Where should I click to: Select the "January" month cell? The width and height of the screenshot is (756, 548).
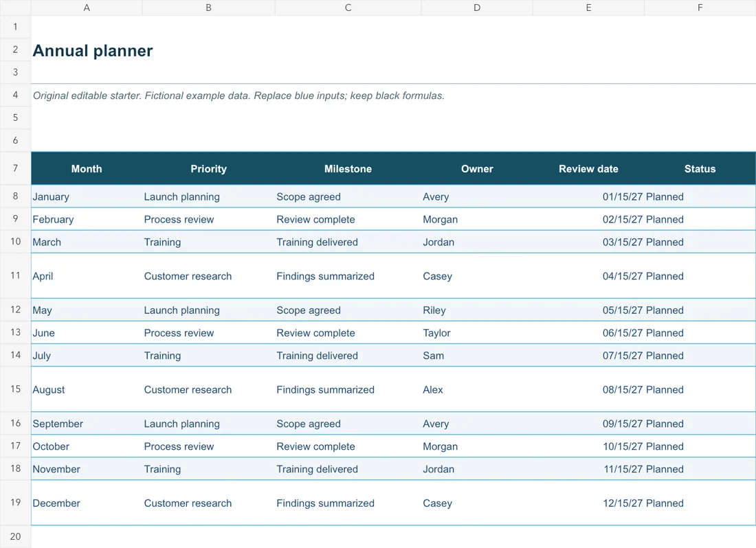[87, 196]
